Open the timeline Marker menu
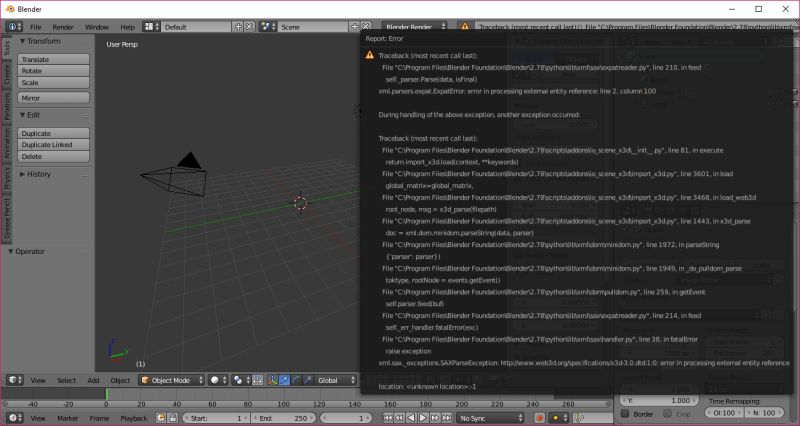 [67, 418]
